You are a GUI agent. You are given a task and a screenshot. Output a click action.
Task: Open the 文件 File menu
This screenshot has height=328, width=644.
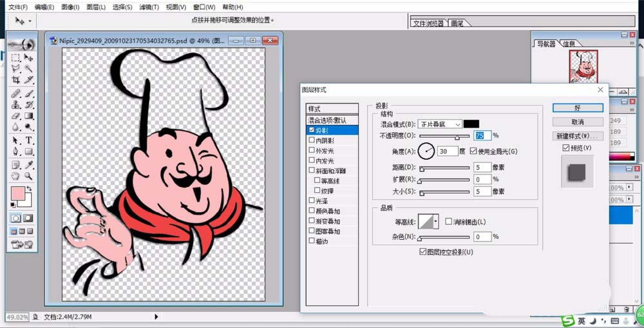coord(18,7)
